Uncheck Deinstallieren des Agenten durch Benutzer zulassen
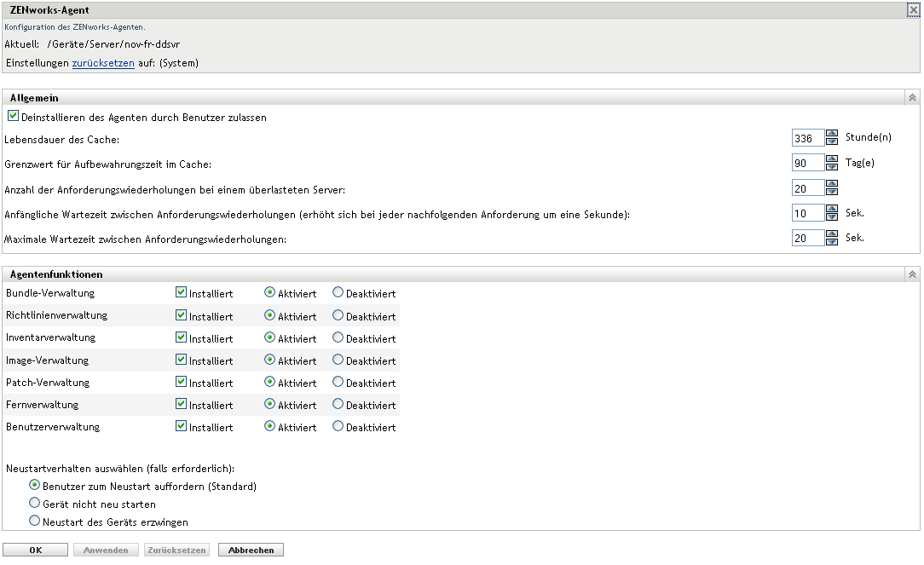The height and width of the screenshot is (565, 924). coord(14,118)
